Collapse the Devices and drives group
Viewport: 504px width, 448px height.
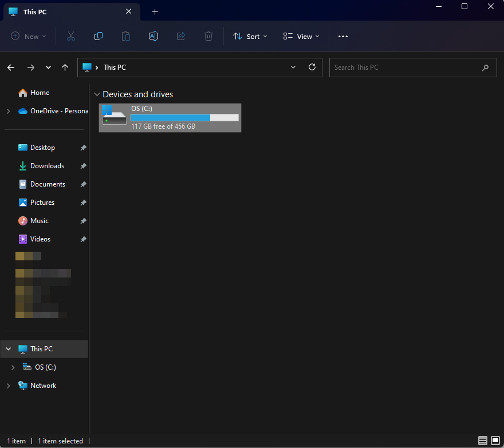tap(96, 94)
